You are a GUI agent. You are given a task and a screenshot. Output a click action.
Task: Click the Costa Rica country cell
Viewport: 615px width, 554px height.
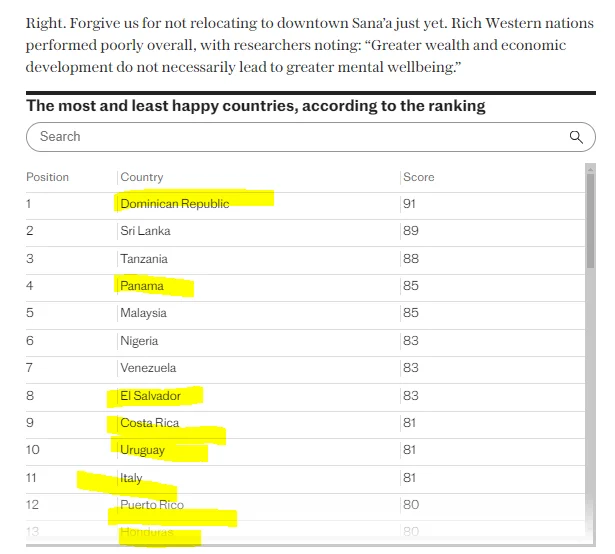(149, 423)
